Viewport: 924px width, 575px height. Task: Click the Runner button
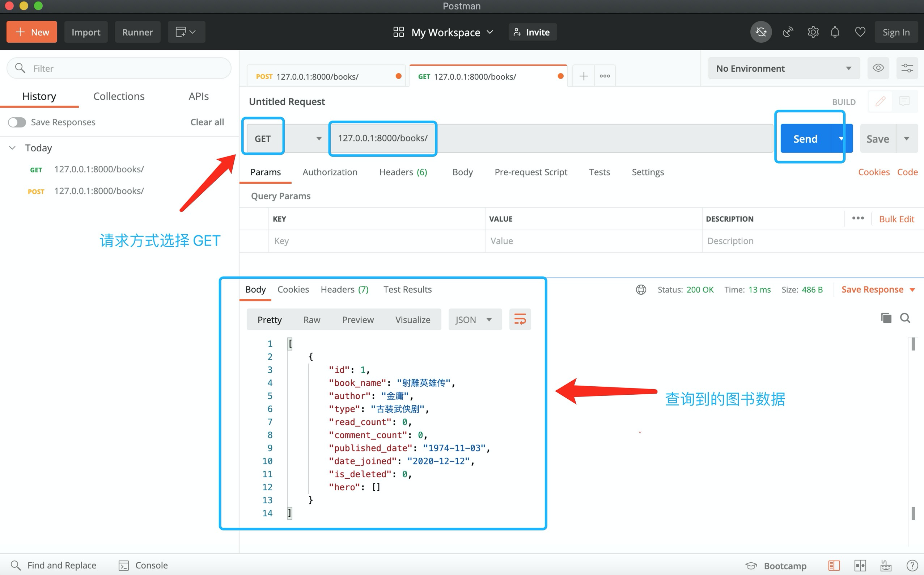pyautogui.click(x=137, y=32)
